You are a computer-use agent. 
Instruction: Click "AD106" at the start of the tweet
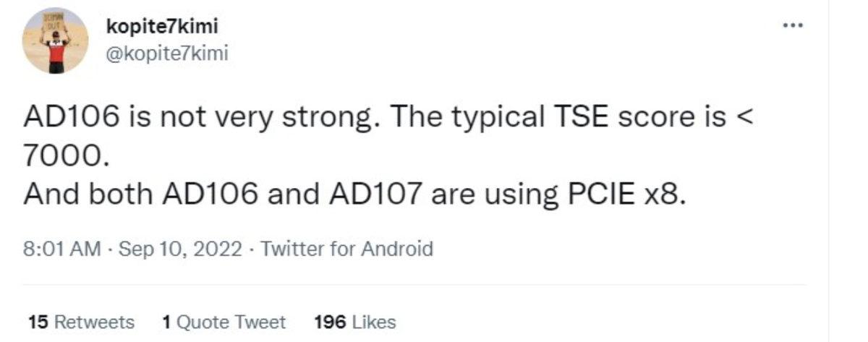(x=69, y=119)
